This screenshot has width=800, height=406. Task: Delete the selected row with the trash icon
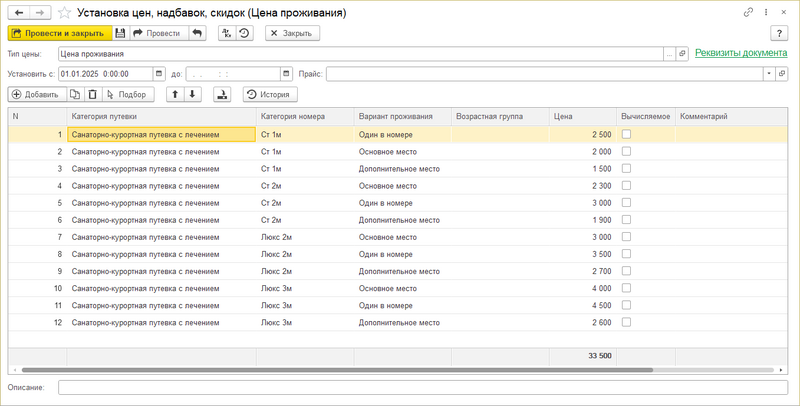(93, 94)
